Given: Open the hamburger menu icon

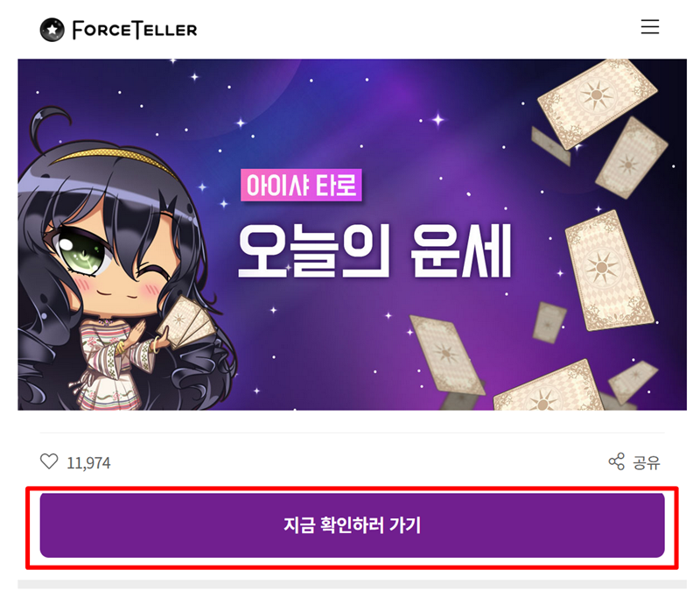Looking at the screenshot, I should pos(649,27).
